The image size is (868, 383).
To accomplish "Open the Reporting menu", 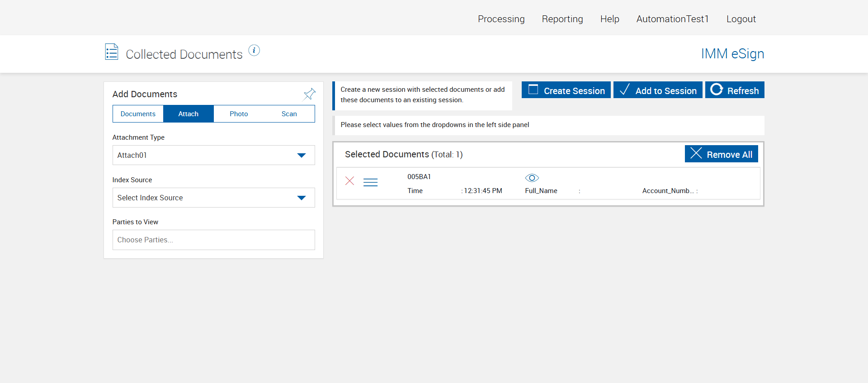I will pyautogui.click(x=562, y=19).
